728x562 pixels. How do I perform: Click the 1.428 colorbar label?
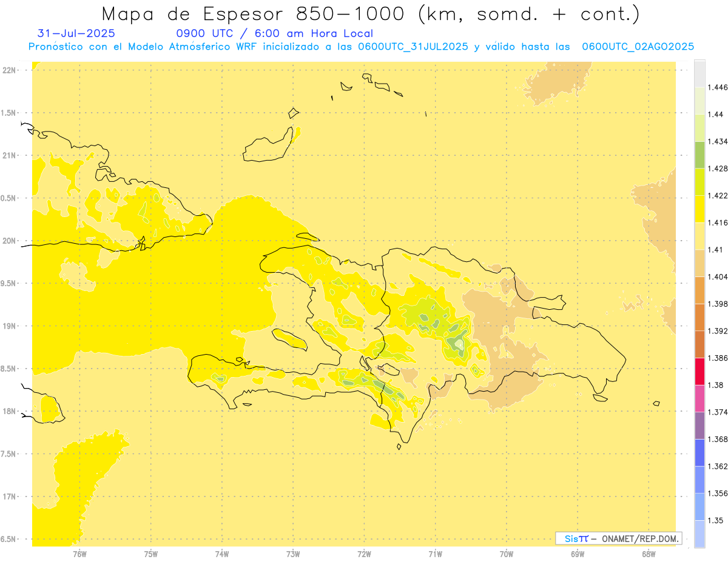coord(717,169)
